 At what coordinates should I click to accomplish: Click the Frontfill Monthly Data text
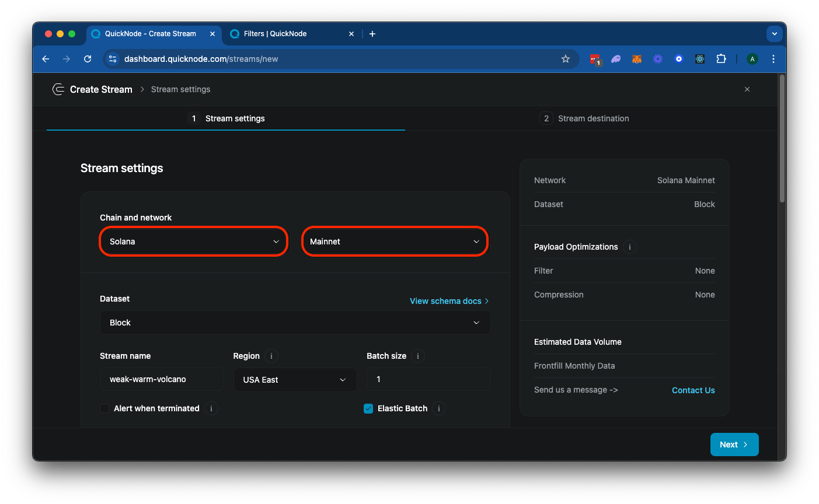click(574, 366)
